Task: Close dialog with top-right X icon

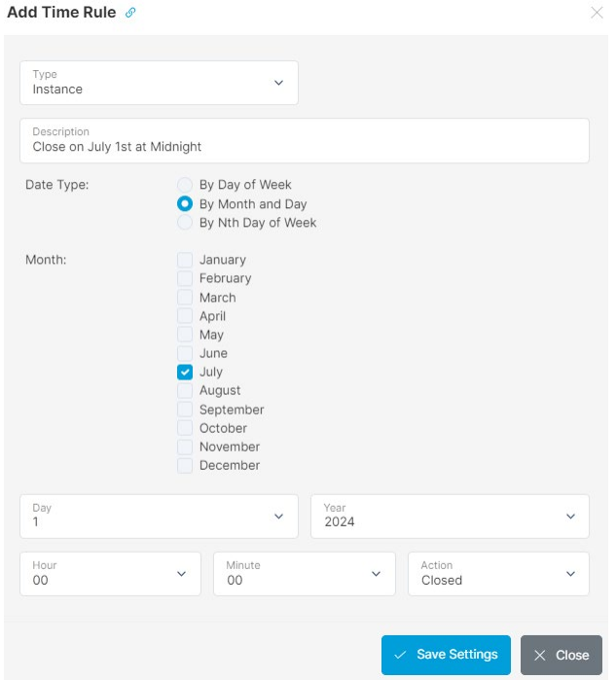Action: click(597, 13)
